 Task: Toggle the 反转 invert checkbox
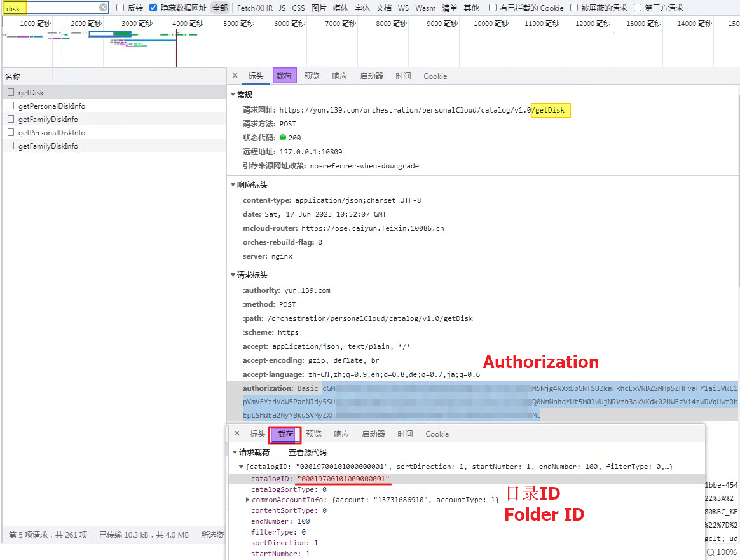(120, 8)
